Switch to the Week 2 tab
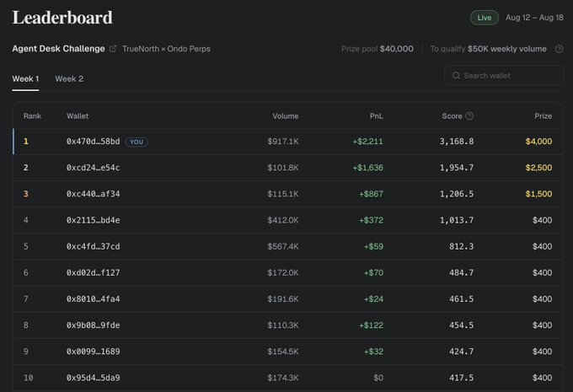 69,78
